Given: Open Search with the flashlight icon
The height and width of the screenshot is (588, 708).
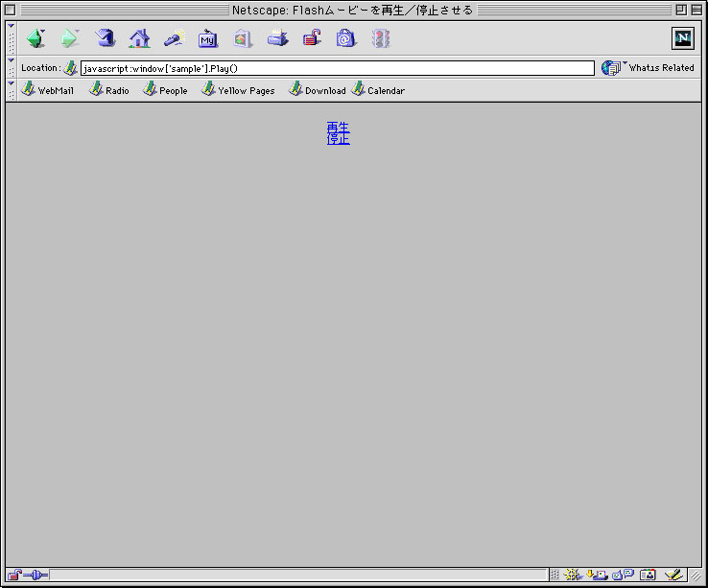Looking at the screenshot, I should click(175, 38).
